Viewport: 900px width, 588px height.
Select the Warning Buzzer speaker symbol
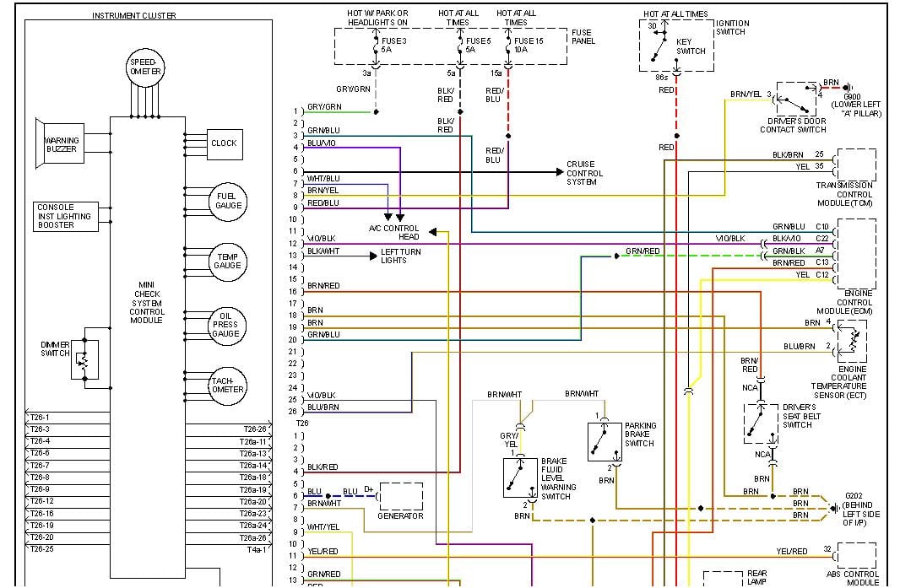(x=60, y=143)
